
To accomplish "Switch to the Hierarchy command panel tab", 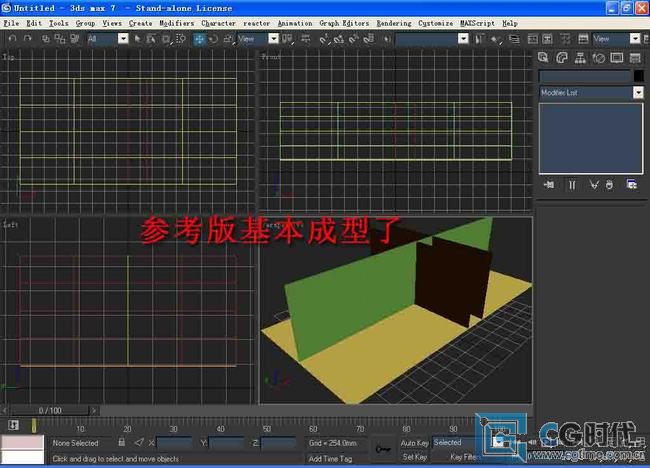I will [x=580, y=58].
